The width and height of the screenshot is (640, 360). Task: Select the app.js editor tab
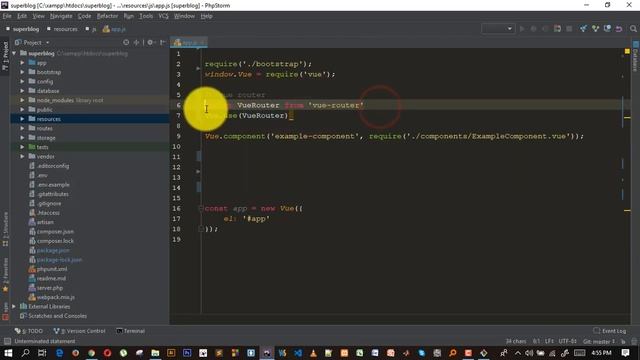tap(188, 42)
